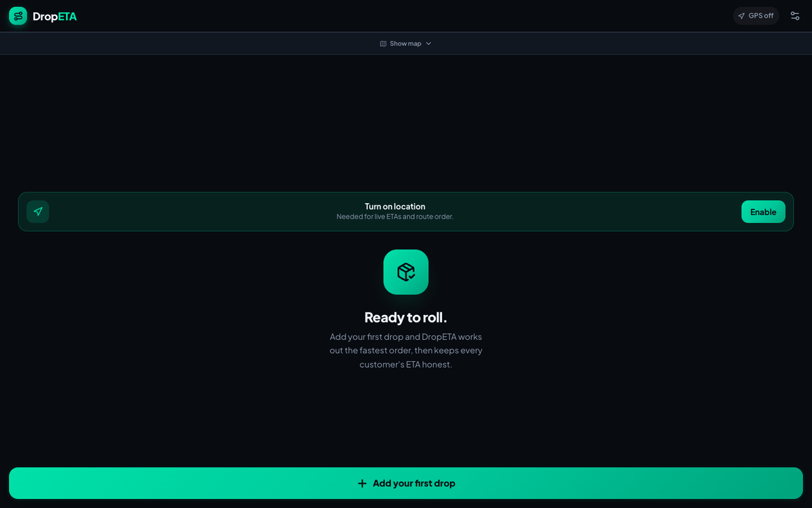This screenshot has width=812, height=508.
Task: Click "Needed for live ETAs and route order."
Action: click(x=395, y=217)
